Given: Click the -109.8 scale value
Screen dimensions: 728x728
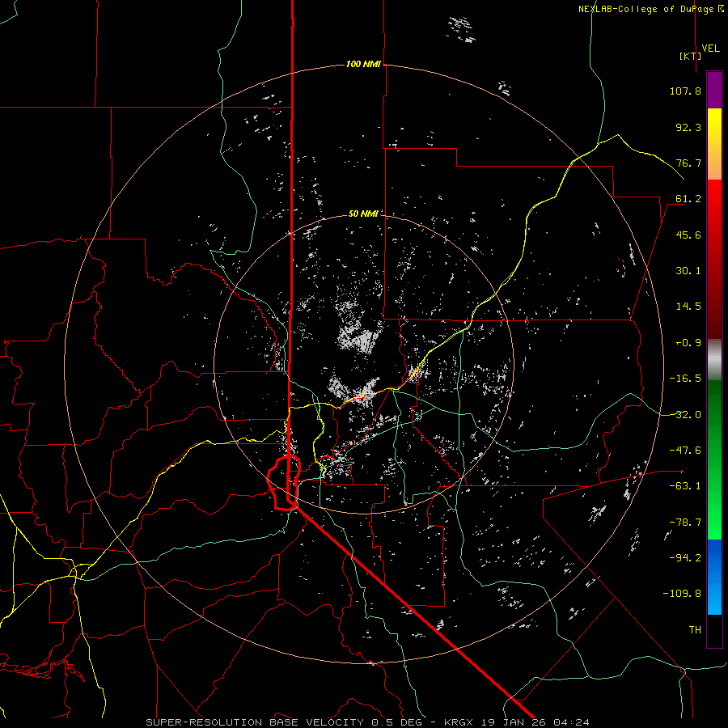Looking at the screenshot, I should tap(682, 594).
